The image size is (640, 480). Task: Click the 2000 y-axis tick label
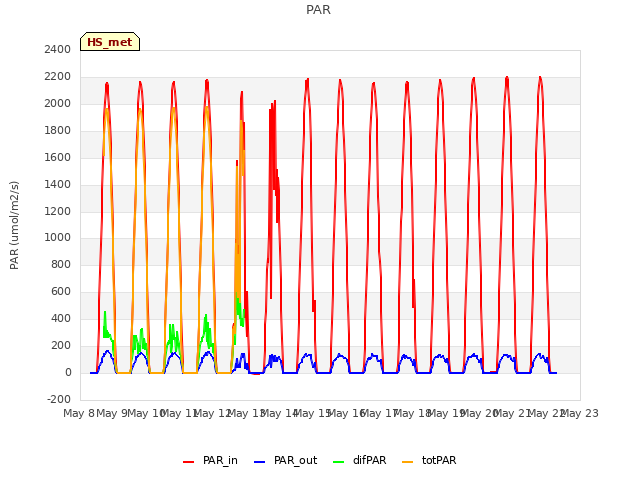(58, 103)
